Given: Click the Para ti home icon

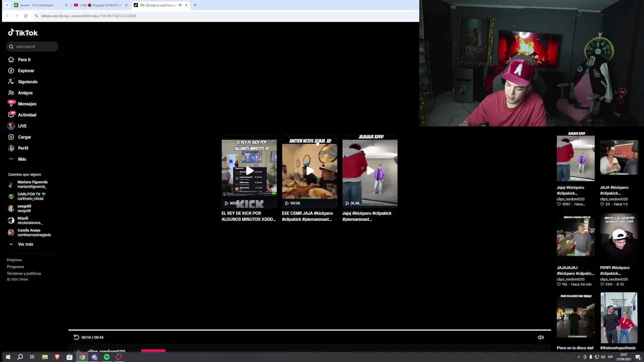Looking at the screenshot, I should click(x=11, y=59).
